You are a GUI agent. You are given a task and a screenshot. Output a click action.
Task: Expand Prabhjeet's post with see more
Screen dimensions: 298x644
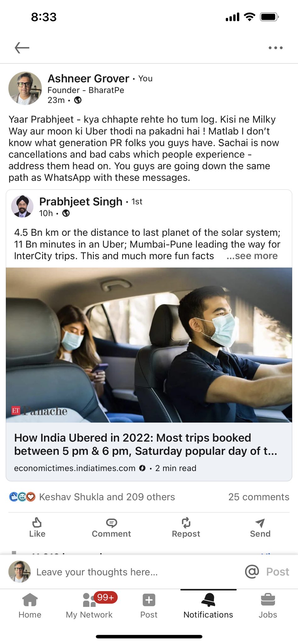coord(252,256)
